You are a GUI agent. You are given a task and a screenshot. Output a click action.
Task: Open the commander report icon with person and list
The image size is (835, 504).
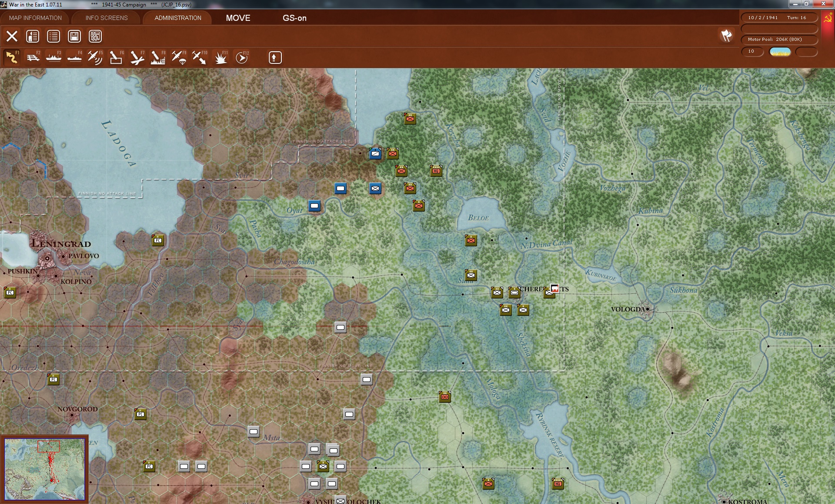point(33,36)
